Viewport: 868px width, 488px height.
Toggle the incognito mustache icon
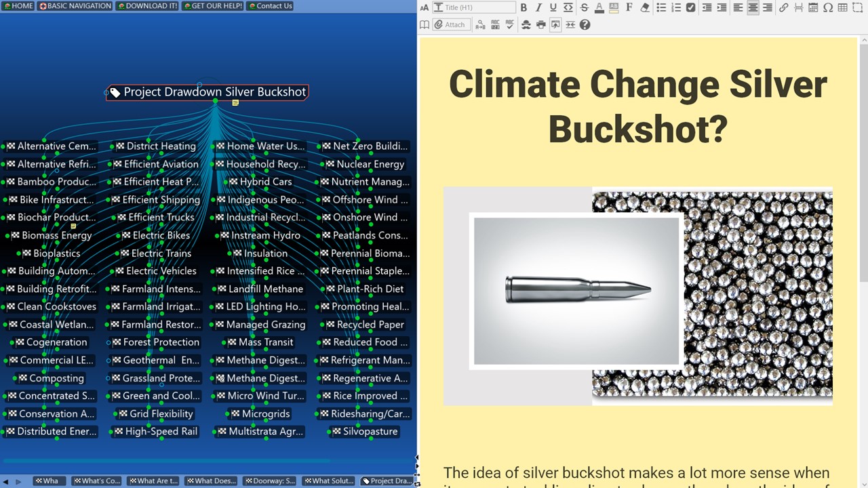pyautogui.click(x=526, y=24)
